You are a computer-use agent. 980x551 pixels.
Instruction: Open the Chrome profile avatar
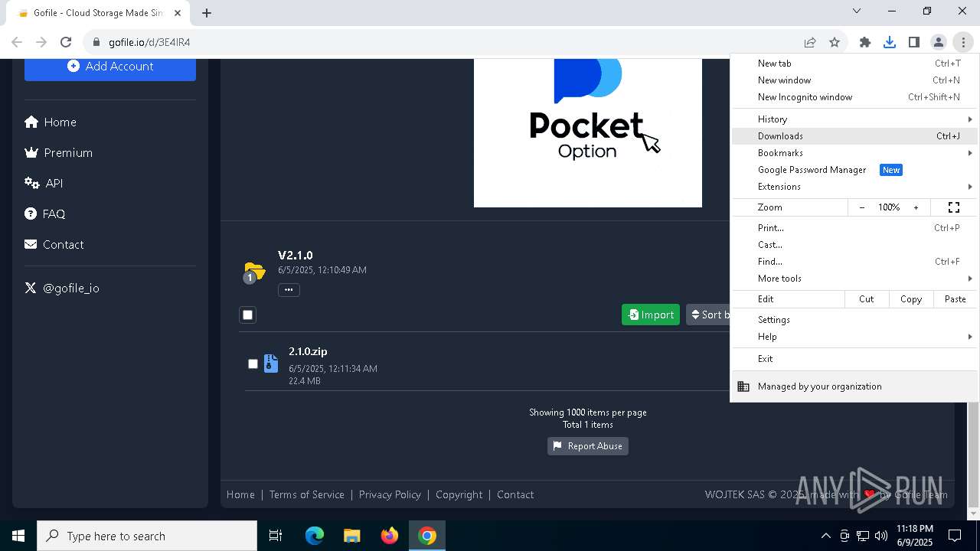939,42
